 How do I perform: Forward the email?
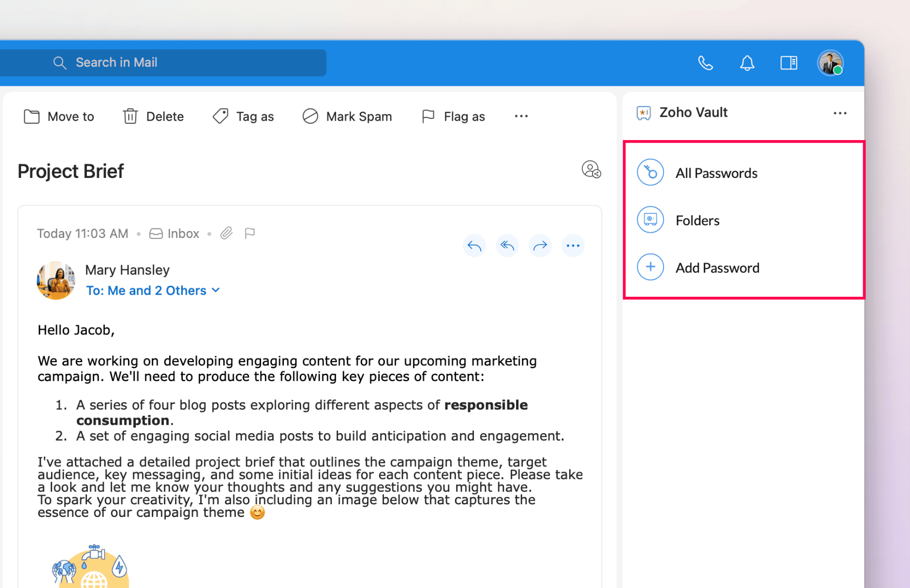(540, 246)
